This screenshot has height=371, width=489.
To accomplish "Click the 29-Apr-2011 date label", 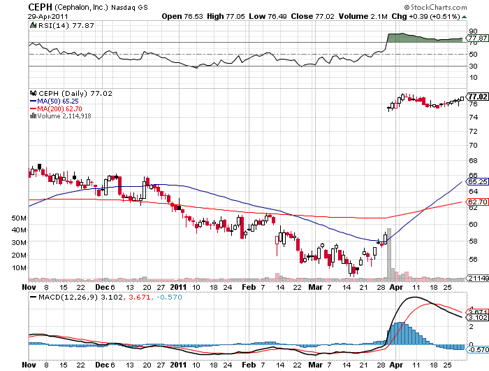I will coord(48,16).
